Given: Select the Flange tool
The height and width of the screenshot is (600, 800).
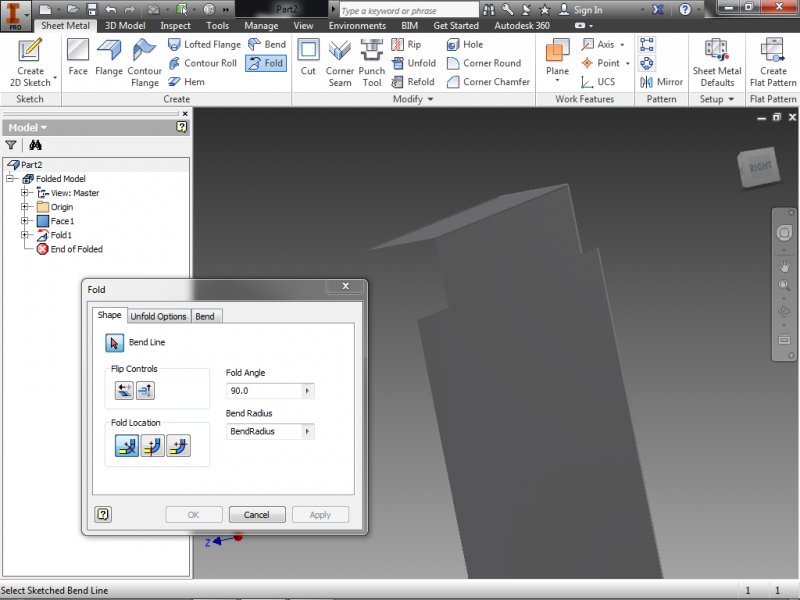Looking at the screenshot, I should point(109,57).
